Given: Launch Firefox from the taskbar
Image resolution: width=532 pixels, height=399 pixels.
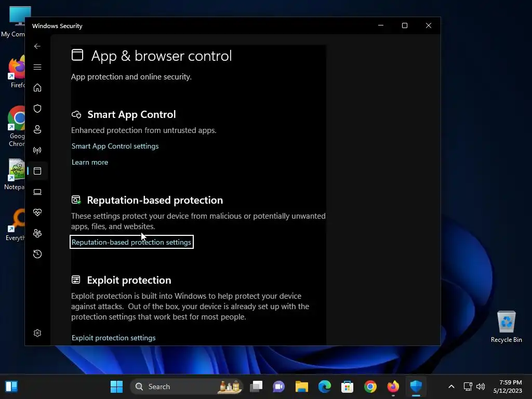Looking at the screenshot, I should (393, 387).
